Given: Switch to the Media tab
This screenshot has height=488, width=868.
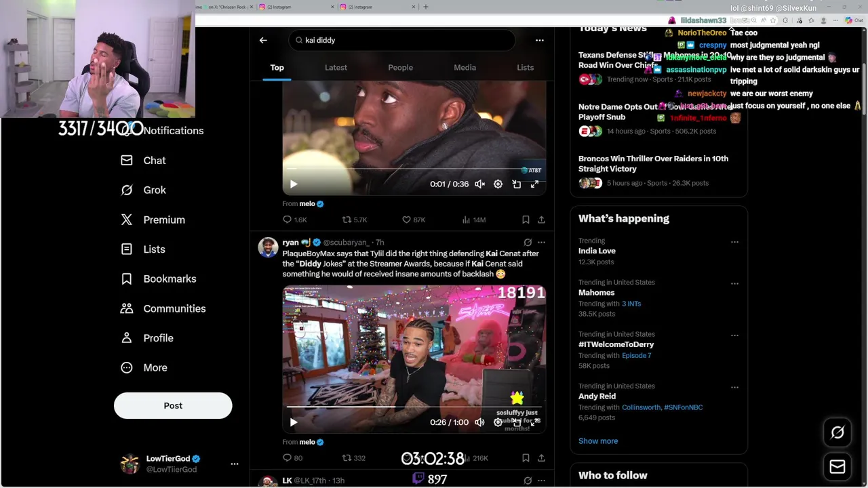Looking at the screenshot, I should pos(465,68).
